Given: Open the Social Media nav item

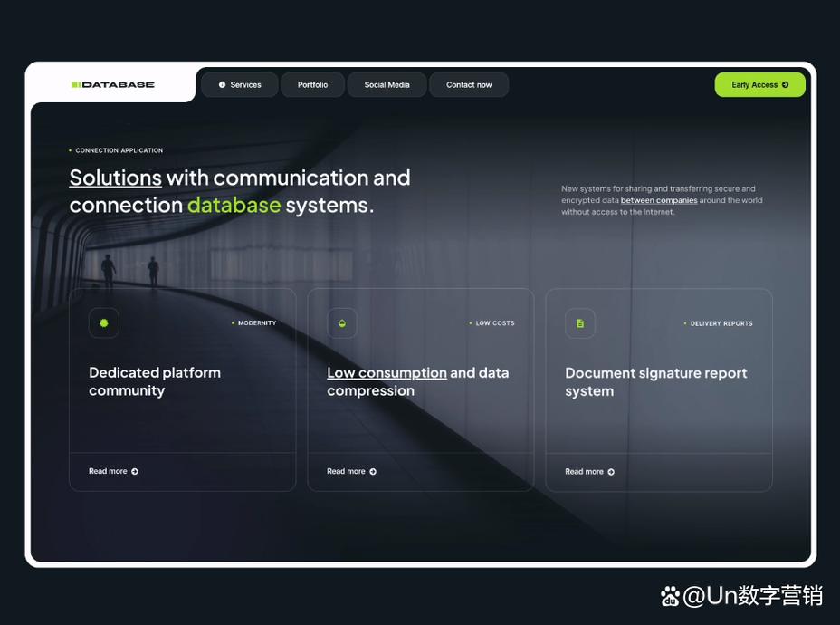Looking at the screenshot, I should [387, 84].
